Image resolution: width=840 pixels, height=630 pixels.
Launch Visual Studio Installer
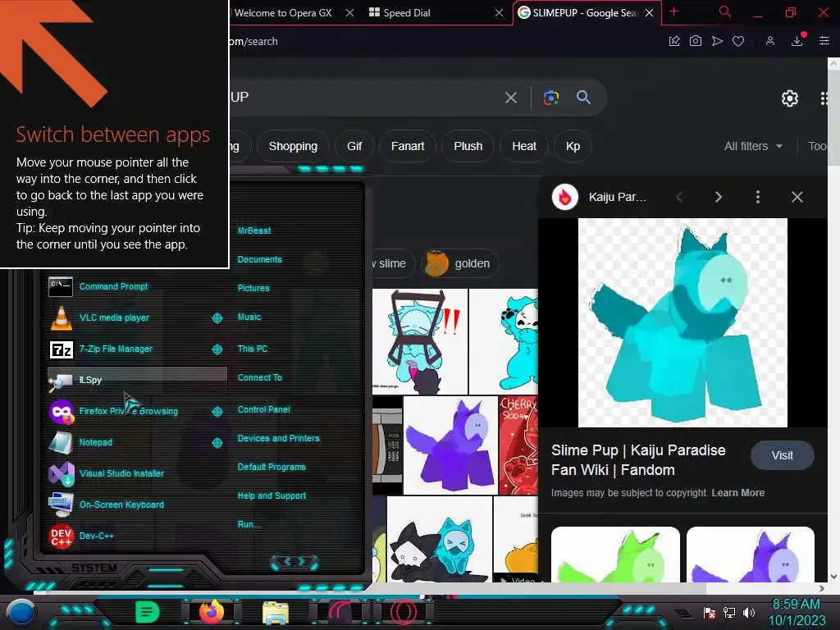click(x=137, y=473)
